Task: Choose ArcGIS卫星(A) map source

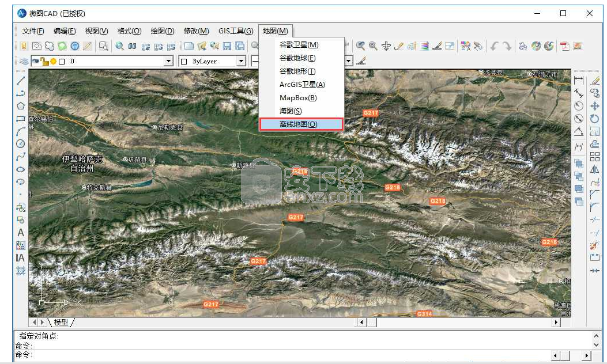Action: [301, 84]
